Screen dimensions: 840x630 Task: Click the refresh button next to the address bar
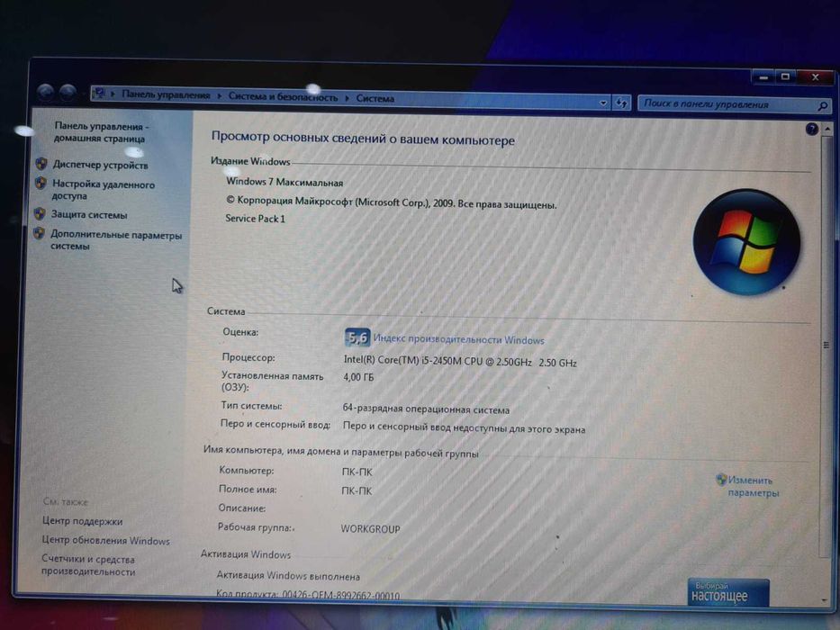click(621, 103)
